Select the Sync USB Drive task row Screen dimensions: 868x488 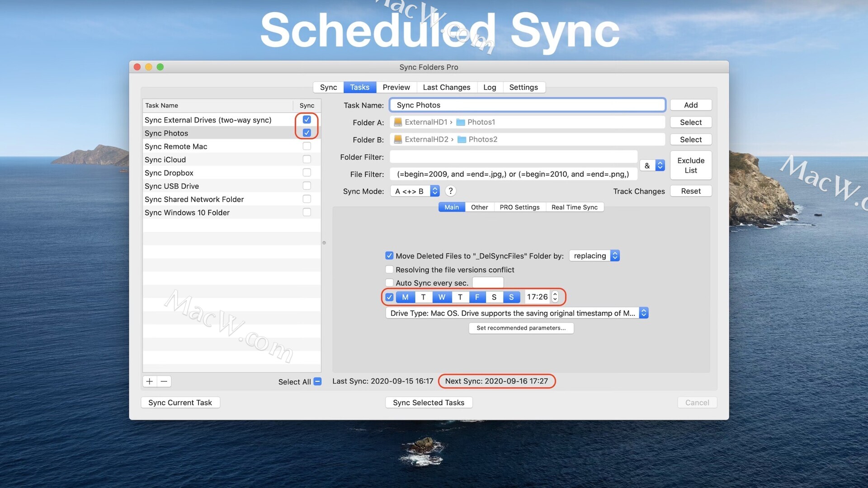click(x=231, y=186)
